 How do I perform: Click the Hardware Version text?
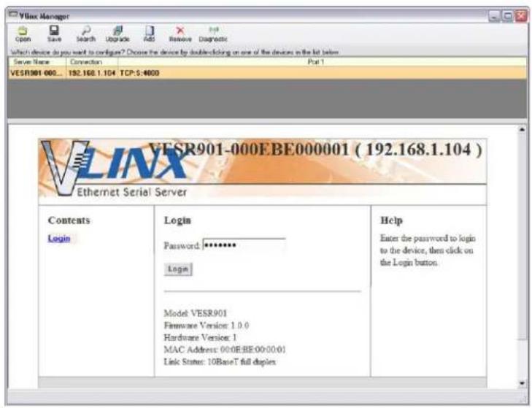pyautogui.click(x=200, y=337)
